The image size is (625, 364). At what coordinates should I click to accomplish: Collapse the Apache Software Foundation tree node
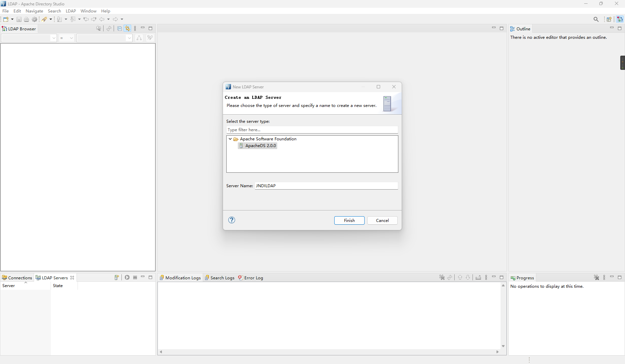tap(230, 139)
